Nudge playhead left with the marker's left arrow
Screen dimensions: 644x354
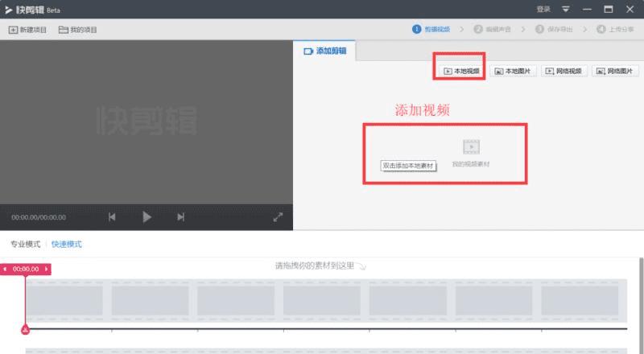5,269
